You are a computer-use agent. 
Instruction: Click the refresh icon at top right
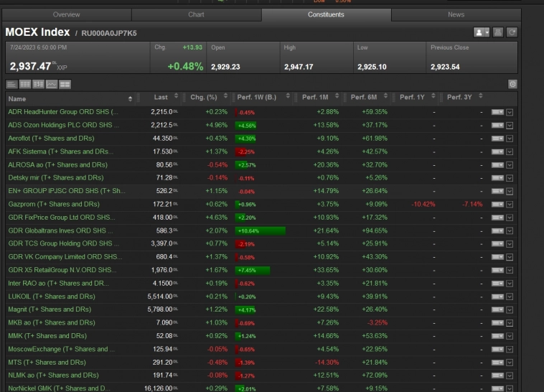point(511,32)
